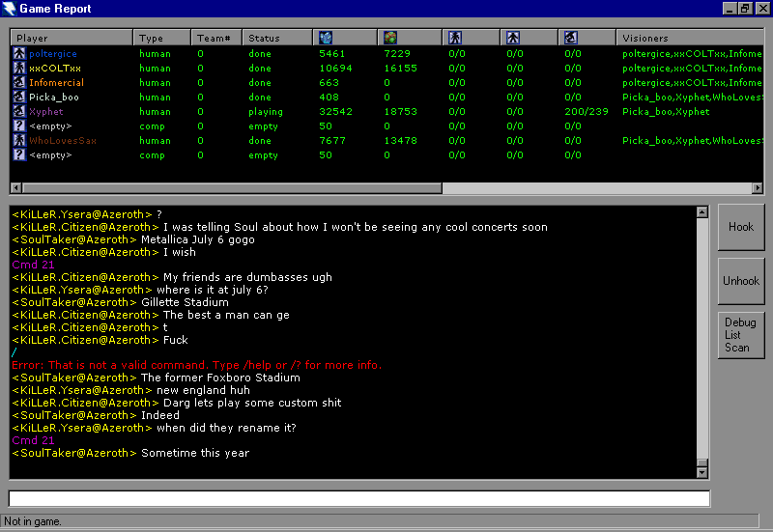Sort list by Type column header

(x=161, y=38)
